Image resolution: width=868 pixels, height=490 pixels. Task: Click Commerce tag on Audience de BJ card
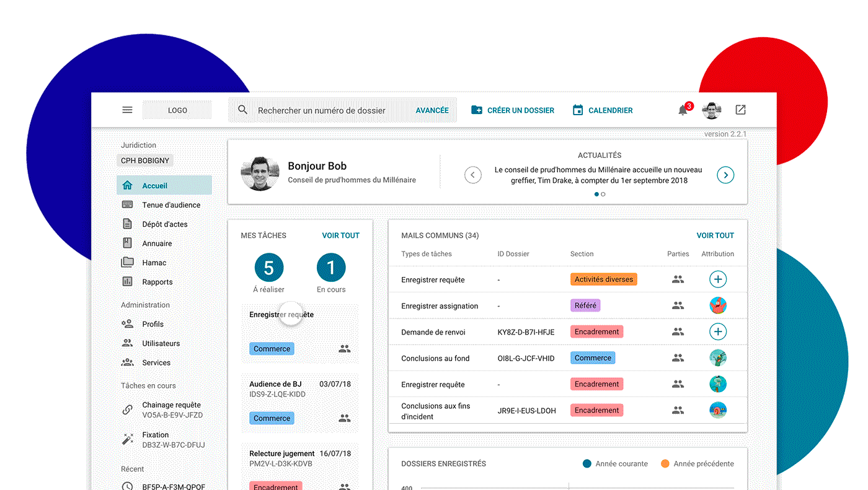[272, 418]
